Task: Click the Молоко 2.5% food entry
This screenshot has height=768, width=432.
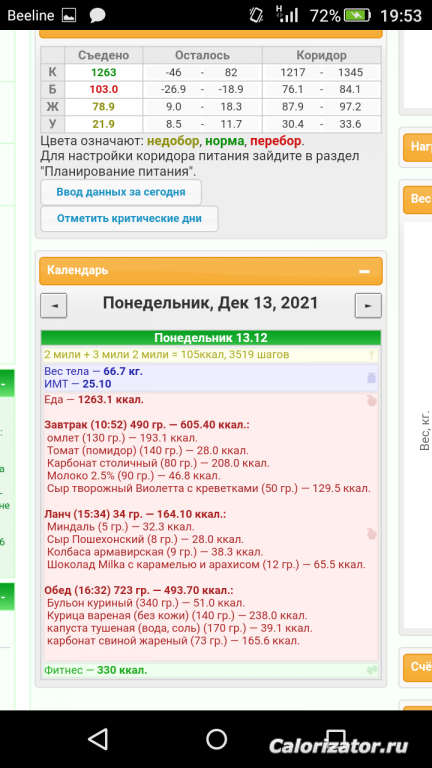Action: click(x=134, y=476)
